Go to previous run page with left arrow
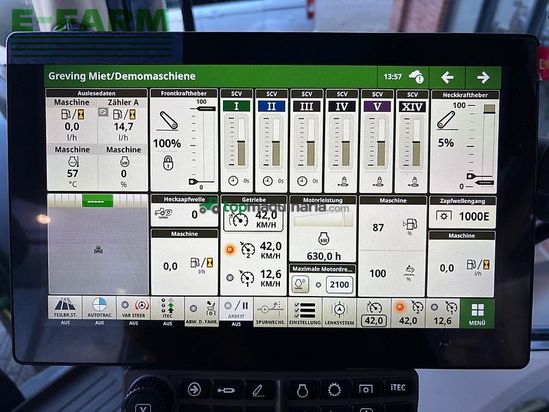Image resolution: width=549 pixels, height=412 pixels. [x=447, y=77]
